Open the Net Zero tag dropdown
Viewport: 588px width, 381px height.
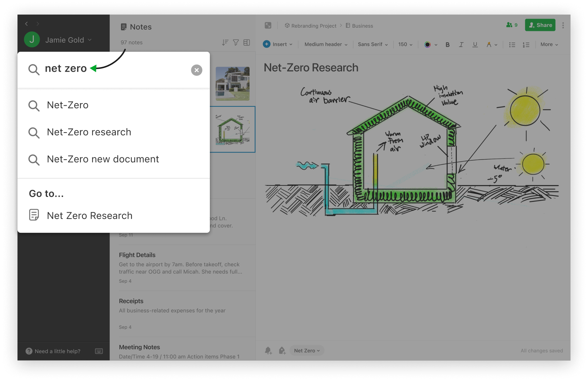307,350
